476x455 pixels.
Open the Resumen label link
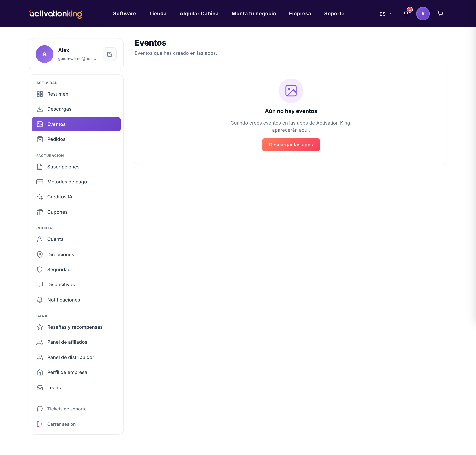(58, 94)
